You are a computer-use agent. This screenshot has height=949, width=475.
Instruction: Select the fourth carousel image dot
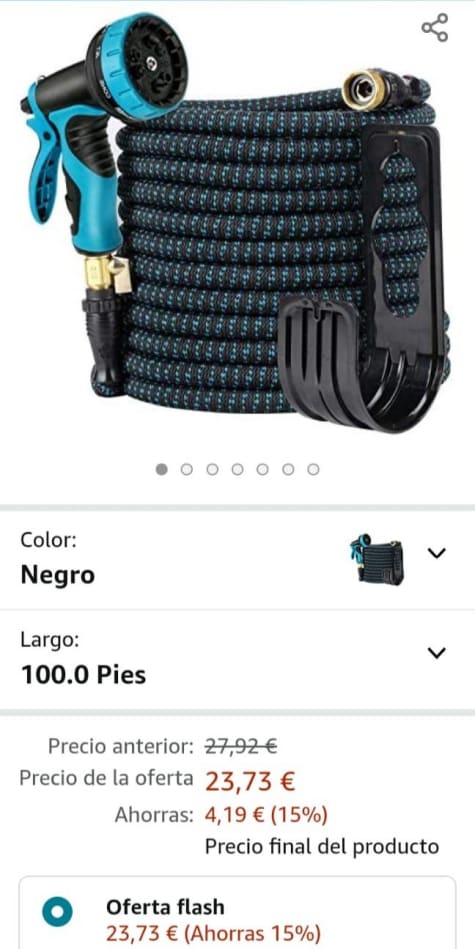[237, 469]
